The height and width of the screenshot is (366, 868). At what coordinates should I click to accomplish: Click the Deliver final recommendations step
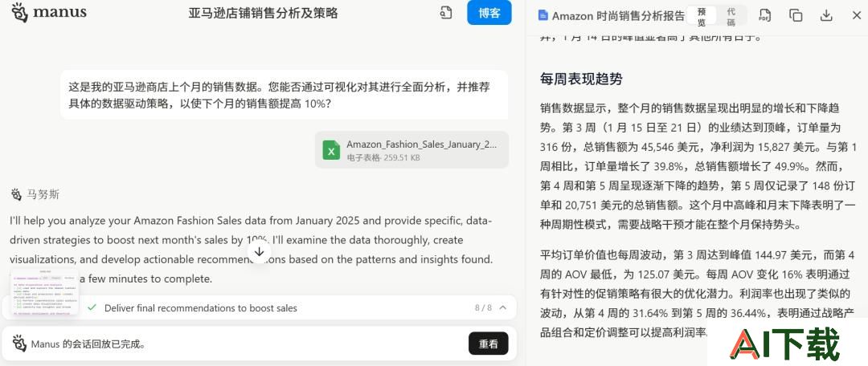(x=200, y=308)
